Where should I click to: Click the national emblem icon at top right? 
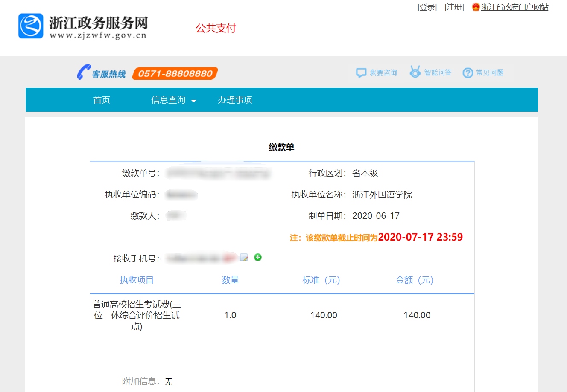point(476,7)
